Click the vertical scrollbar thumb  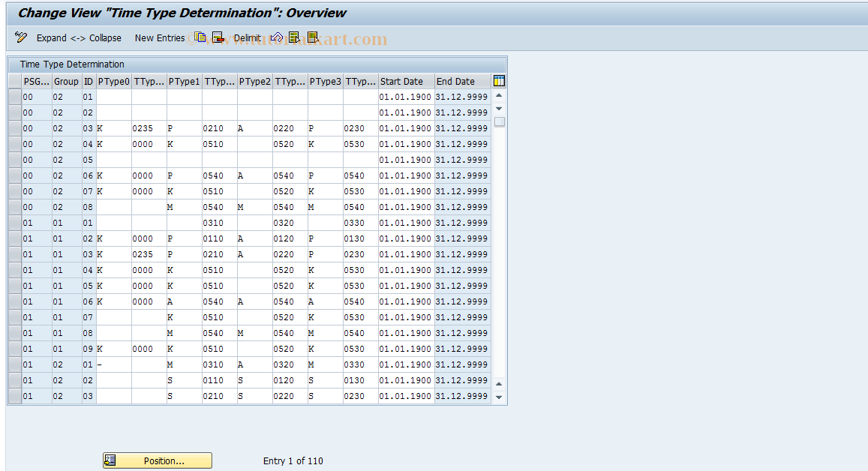500,121
